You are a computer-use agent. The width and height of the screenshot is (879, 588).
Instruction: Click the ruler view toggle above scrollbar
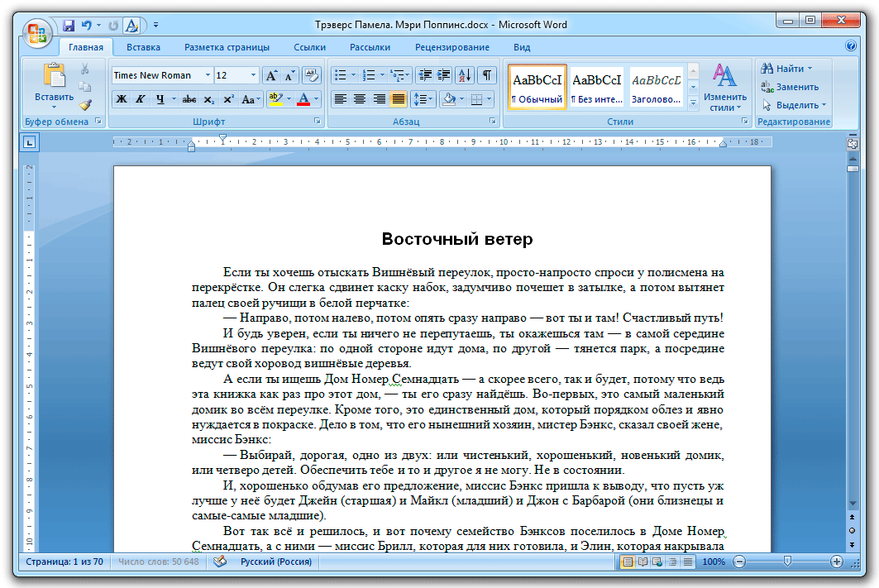853,144
